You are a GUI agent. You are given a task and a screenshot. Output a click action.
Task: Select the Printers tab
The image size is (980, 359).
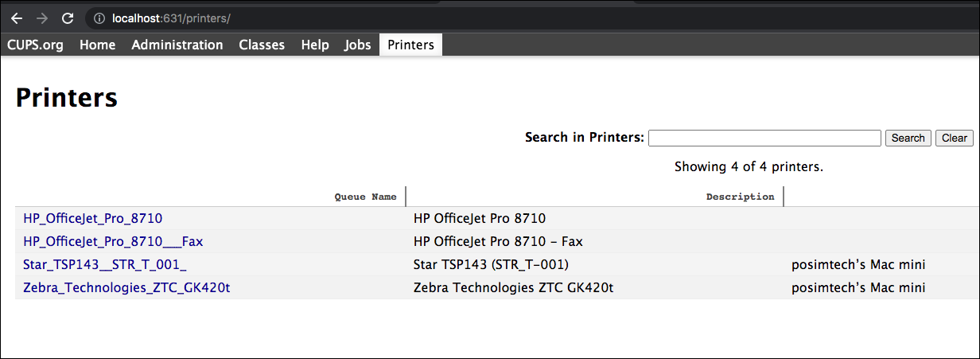click(x=411, y=45)
